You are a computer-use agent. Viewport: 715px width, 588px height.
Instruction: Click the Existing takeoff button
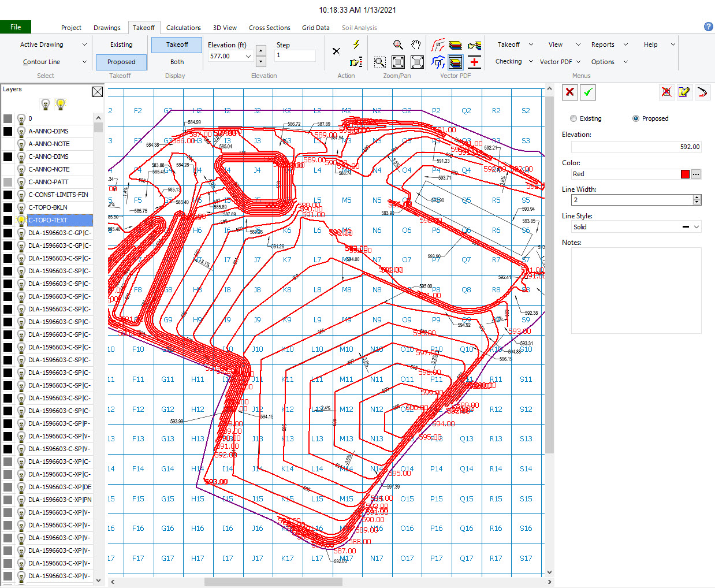(121, 44)
